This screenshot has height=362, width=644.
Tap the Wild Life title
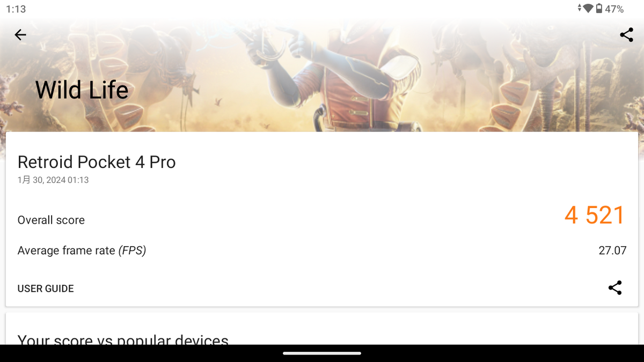(x=82, y=90)
